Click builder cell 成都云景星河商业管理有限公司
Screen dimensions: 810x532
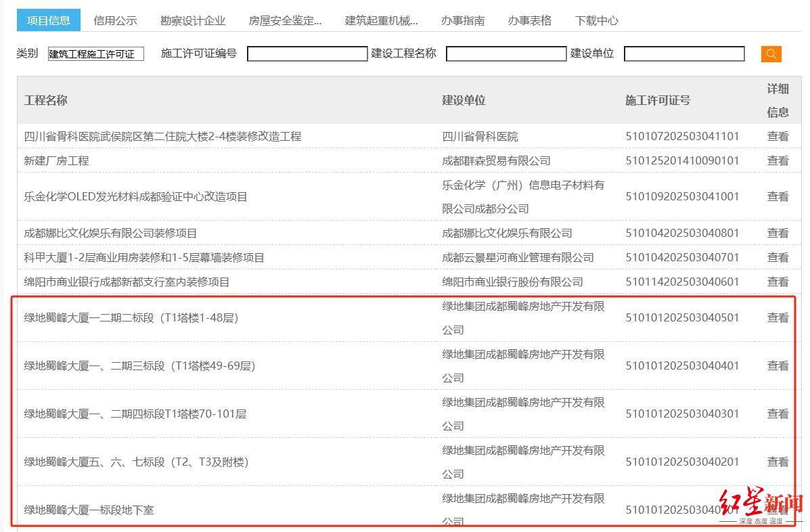(x=518, y=257)
